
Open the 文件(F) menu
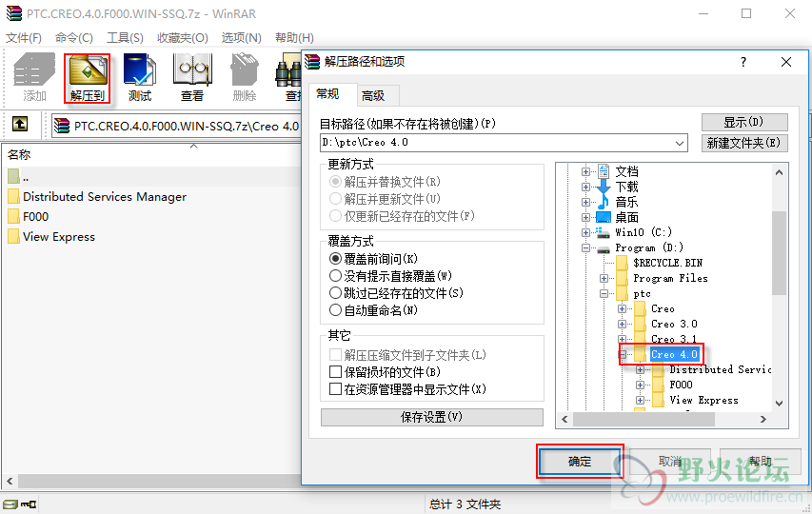tap(24, 38)
